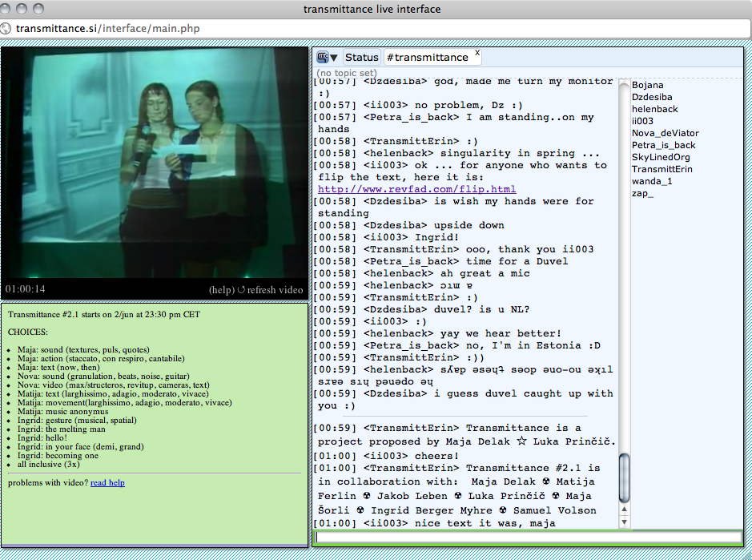
Task: Select user zap_ in the nick list
Action: pos(642,193)
